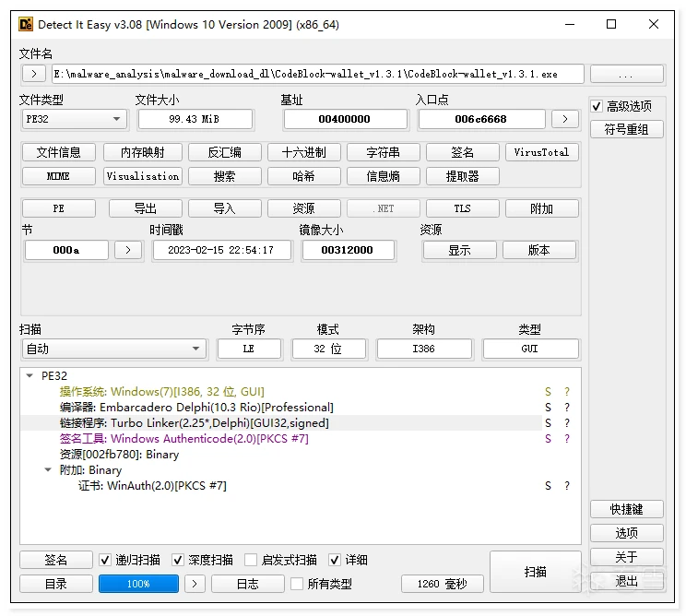The image size is (686, 616).
Task: Toggle the 深度扫描 checkbox
Action: [178, 560]
